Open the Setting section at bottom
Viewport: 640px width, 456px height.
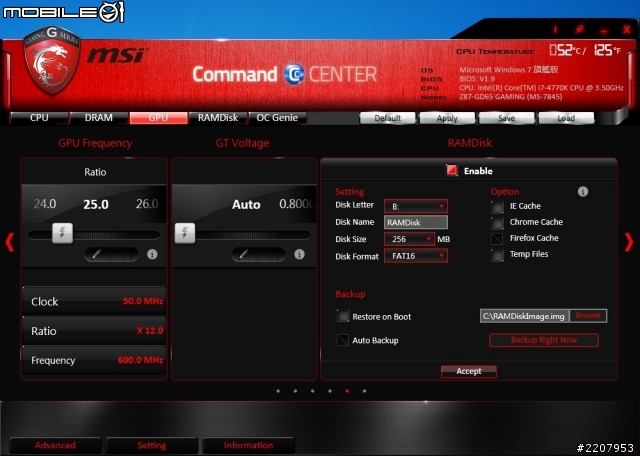(x=152, y=445)
